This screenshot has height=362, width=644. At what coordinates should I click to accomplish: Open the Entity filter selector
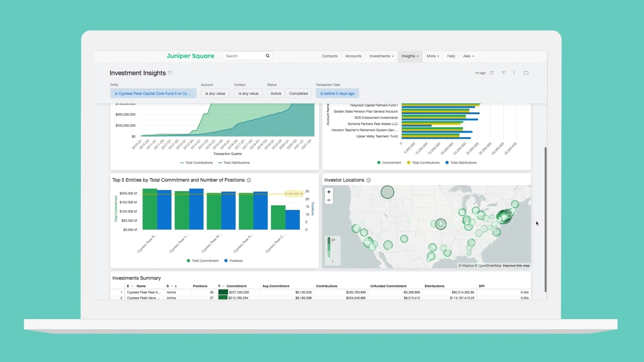pos(153,94)
